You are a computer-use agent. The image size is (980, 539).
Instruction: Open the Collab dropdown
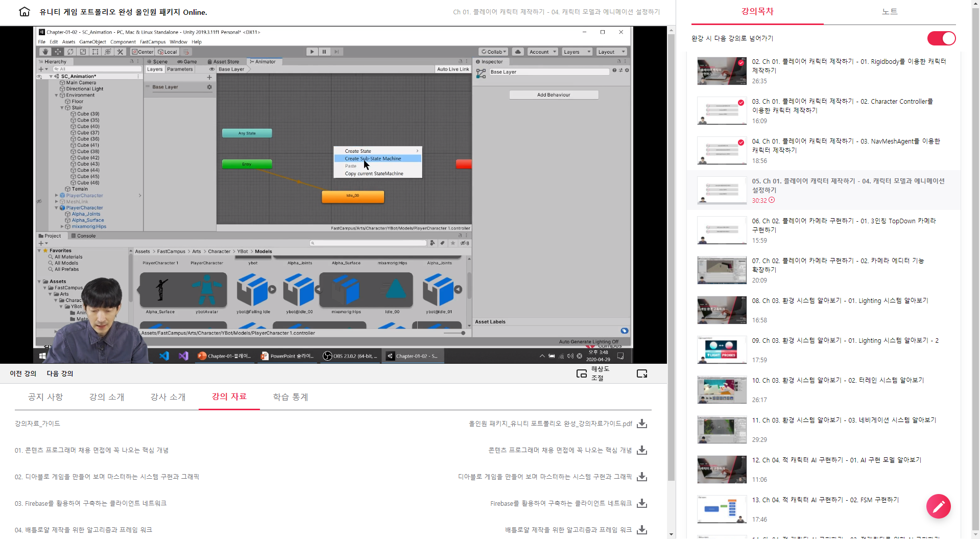pos(494,52)
